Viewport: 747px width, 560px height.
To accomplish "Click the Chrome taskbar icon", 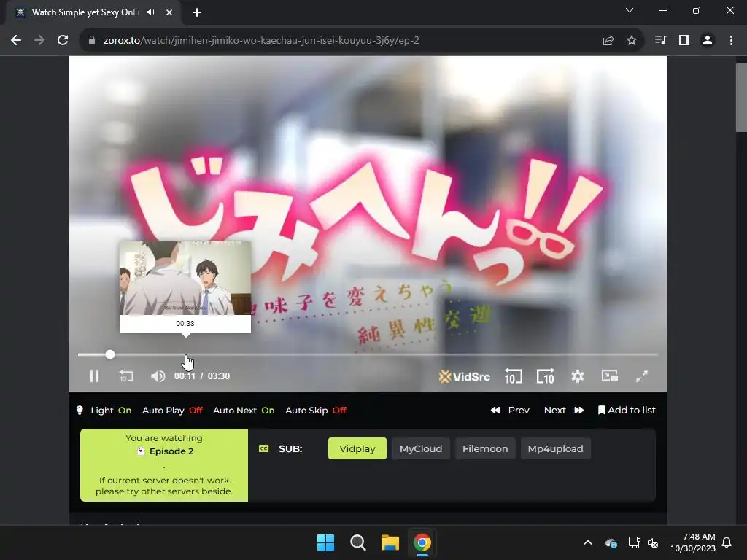I will [x=422, y=542].
